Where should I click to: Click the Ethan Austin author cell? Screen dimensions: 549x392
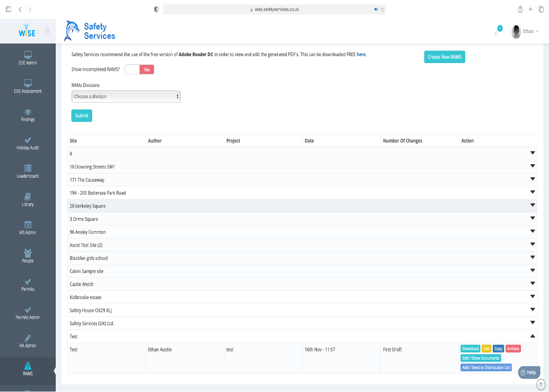[x=185, y=358]
